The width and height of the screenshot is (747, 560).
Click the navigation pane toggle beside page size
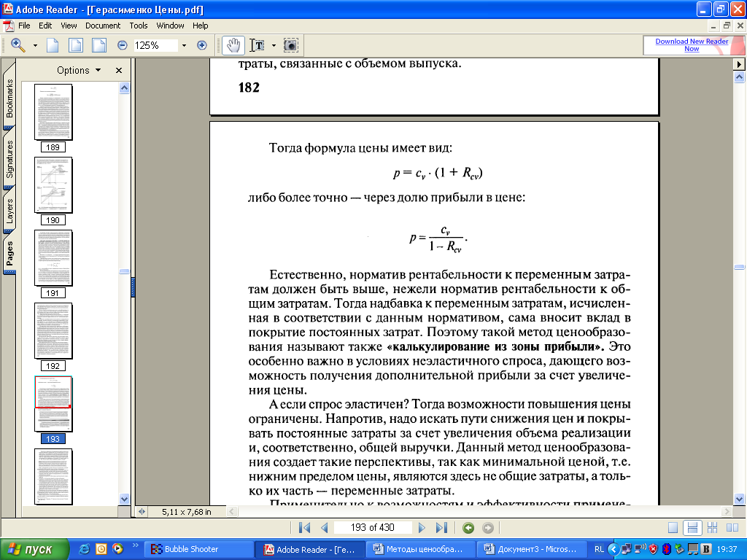click(142, 512)
